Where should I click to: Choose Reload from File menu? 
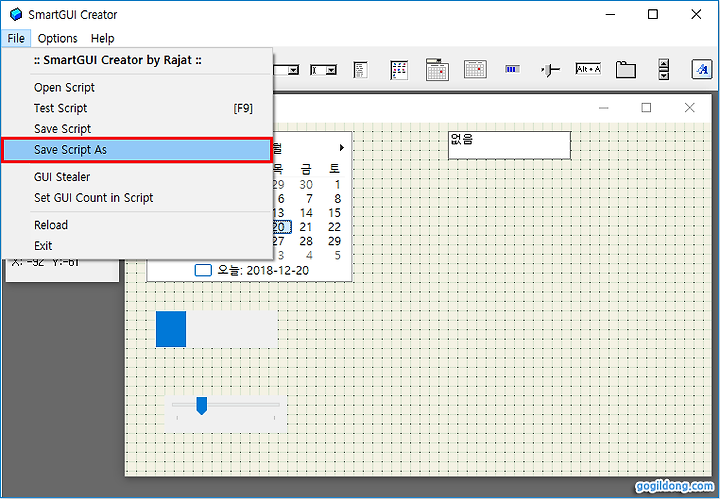(x=138, y=225)
